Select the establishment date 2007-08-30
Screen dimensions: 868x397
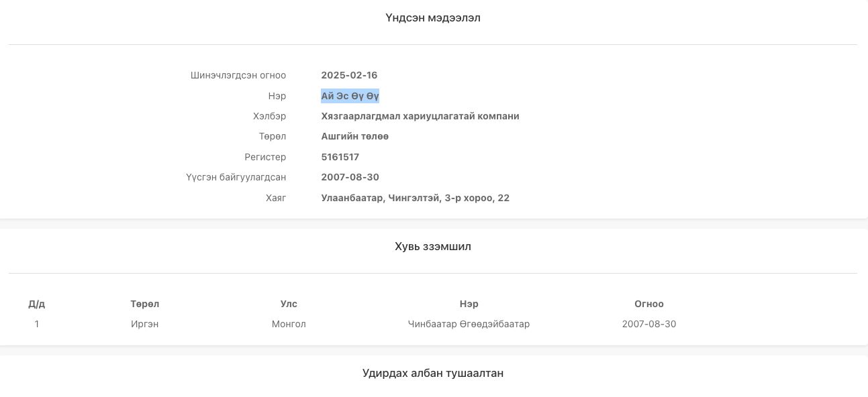coord(350,177)
